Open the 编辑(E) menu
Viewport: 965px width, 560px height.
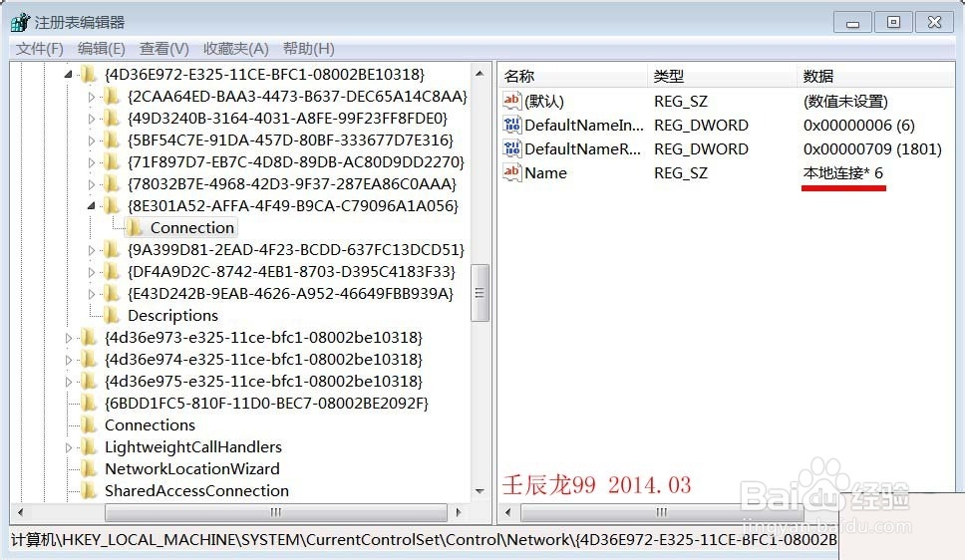102,49
